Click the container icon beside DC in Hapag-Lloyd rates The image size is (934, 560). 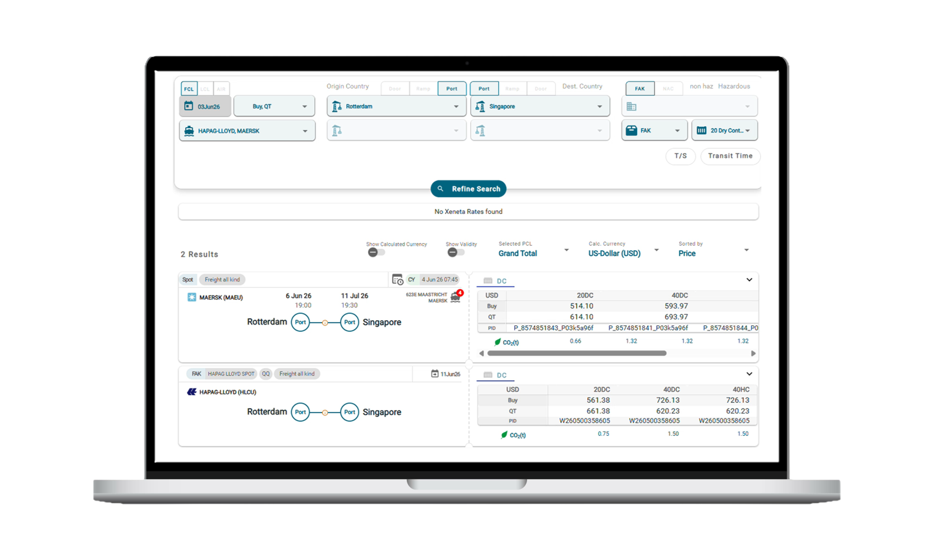tap(488, 375)
